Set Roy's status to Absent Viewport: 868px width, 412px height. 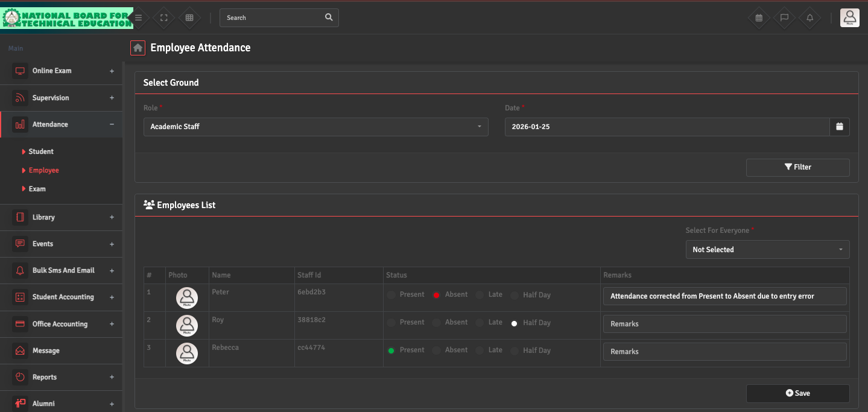(x=436, y=323)
